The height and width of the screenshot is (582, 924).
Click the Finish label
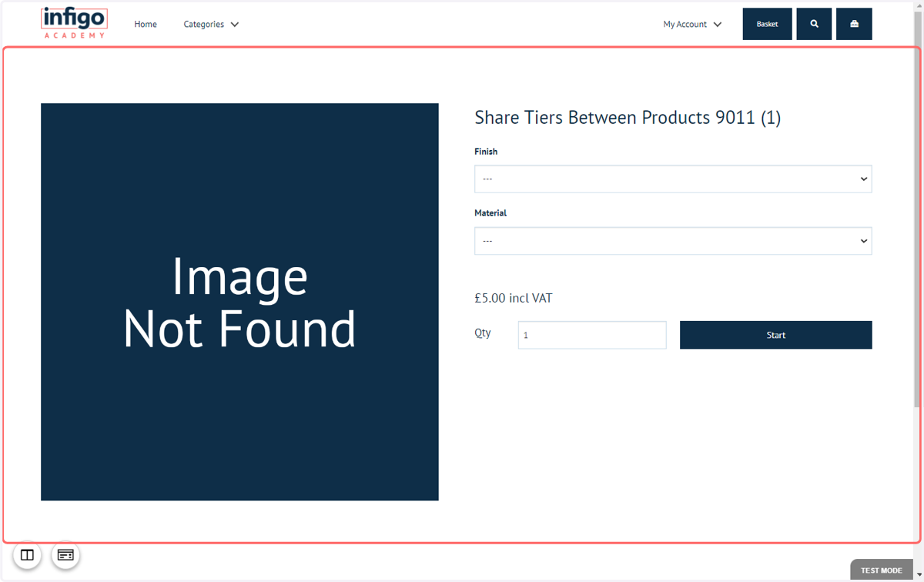click(x=486, y=152)
